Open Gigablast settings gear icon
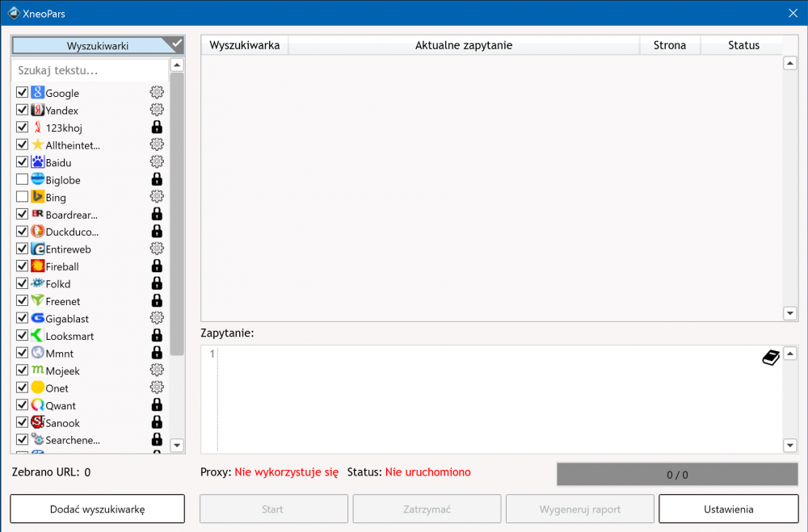Screen dimensions: 808x532 click(x=157, y=318)
